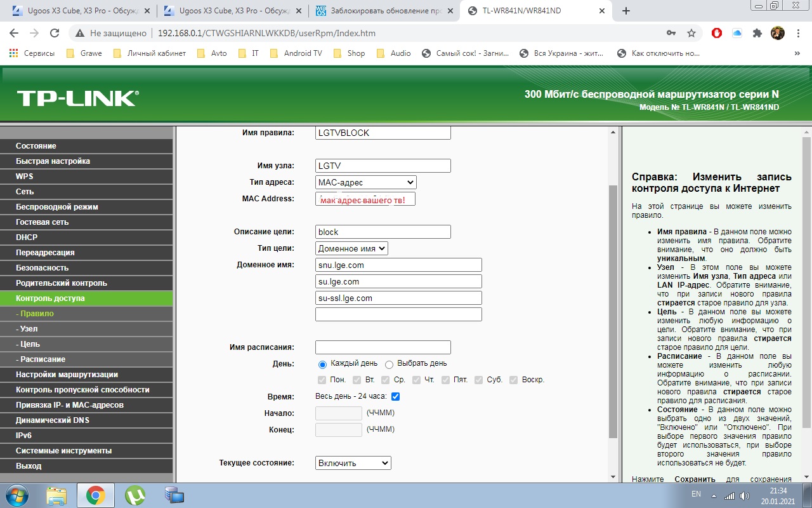The height and width of the screenshot is (508, 812).
Task: Reload the page with the refresh icon
Action: pyautogui.click(x=55, y=33)
